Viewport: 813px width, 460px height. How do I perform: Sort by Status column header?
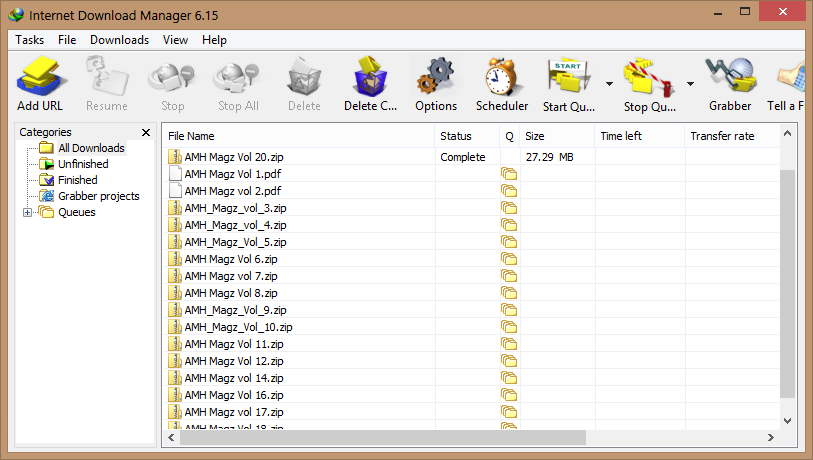pyautogui.click(x=467, y=136)
